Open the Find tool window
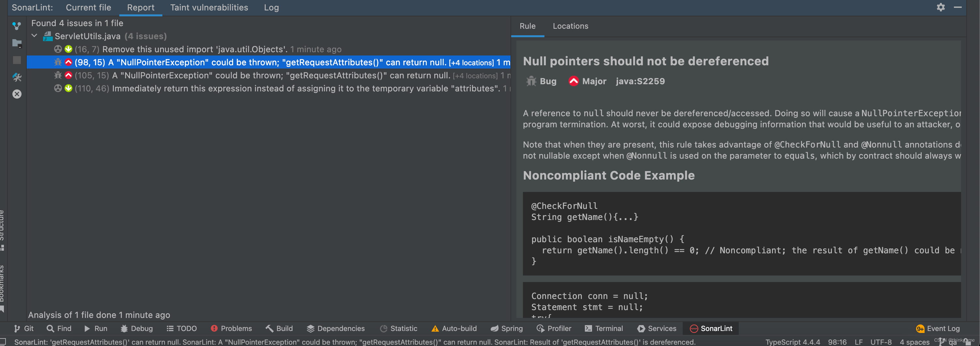Viewport: 980px width, 346px height. (x=59, y=328)
